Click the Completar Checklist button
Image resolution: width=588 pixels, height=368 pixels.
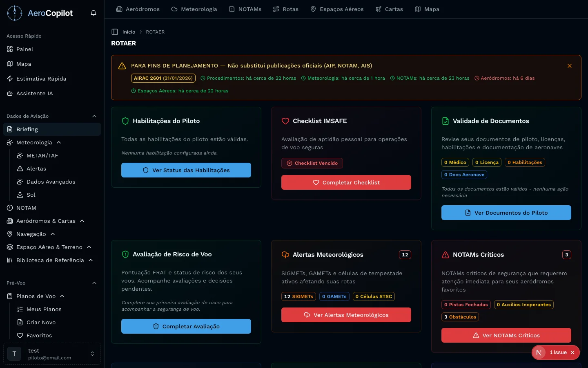click(346, 182)
